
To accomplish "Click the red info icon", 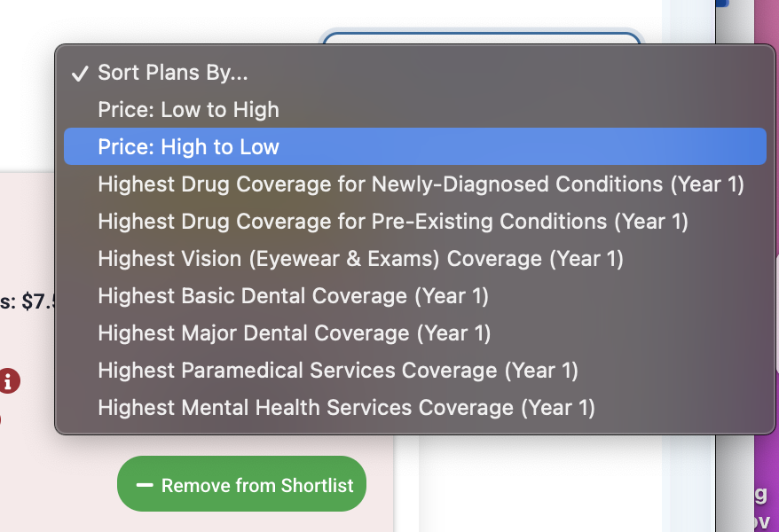I will [9, 381].
